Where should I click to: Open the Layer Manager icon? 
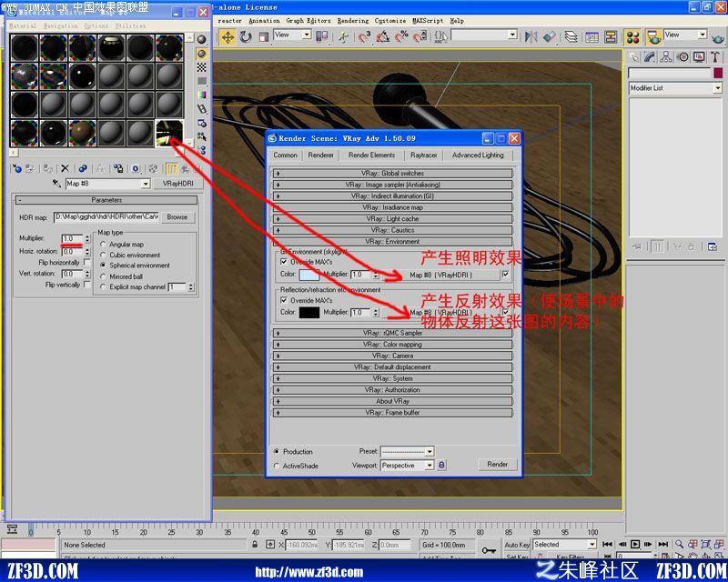pos(571,36)
